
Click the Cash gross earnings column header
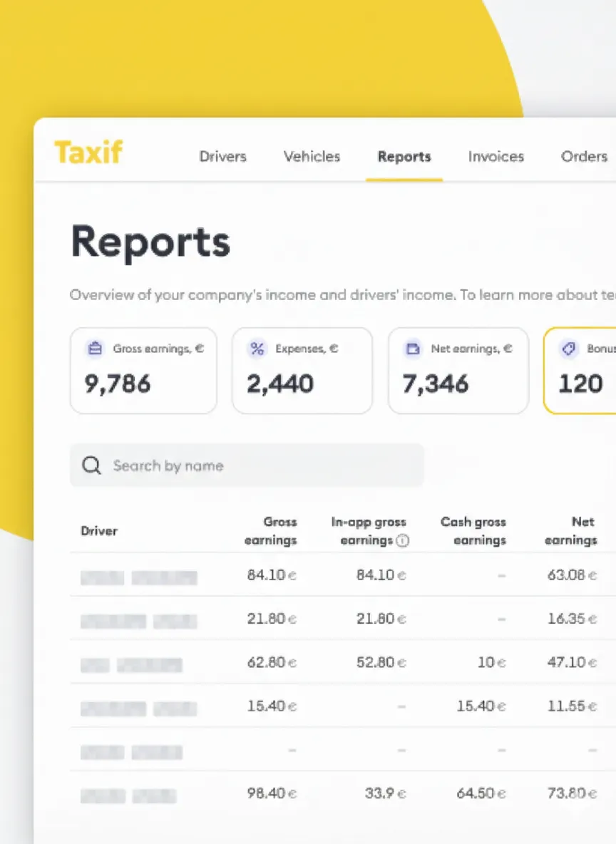pos(473,531)
